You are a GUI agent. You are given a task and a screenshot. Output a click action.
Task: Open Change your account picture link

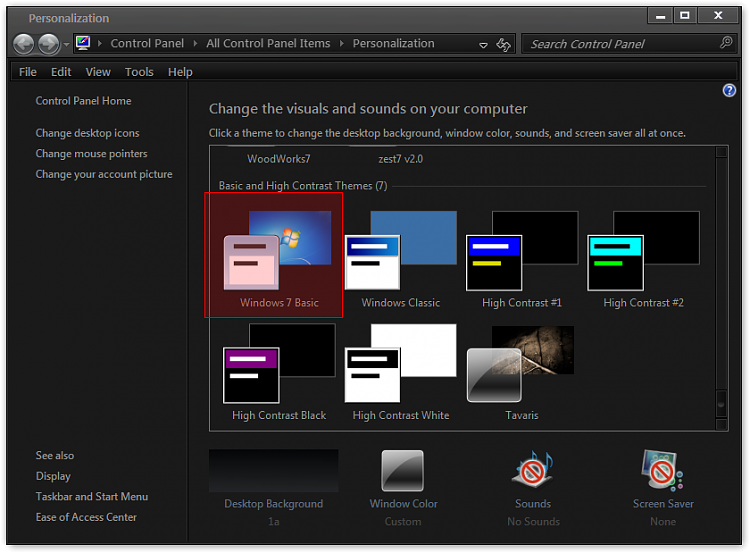[x=104, y=174]
